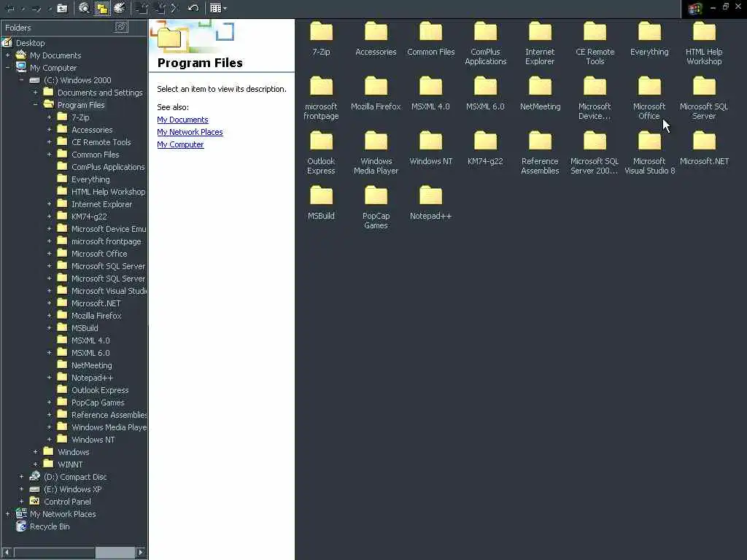747x560 pixels.
Task: Select the Mozilla Firefox folder in file pane
Action: click(x=376, y=93)
